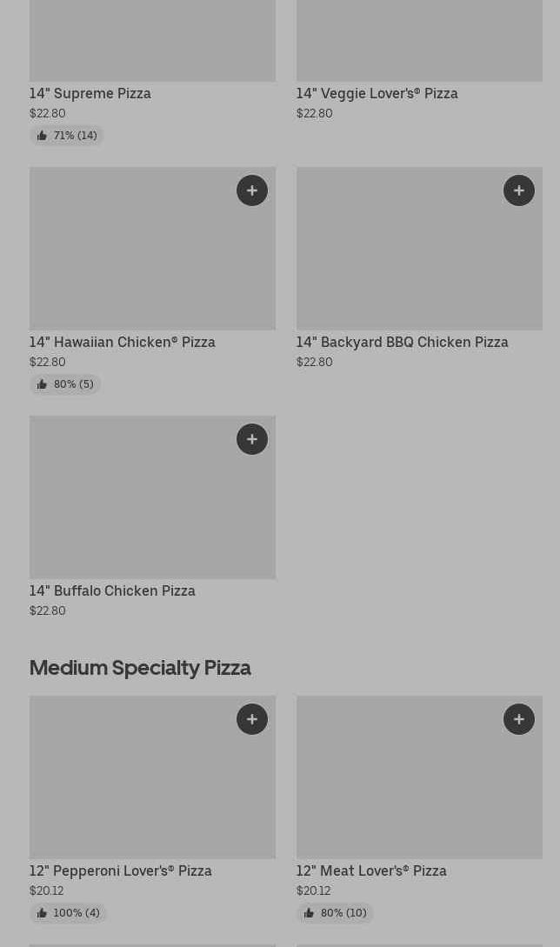This screenshot has width=560, height=947.
Task: Click thumbs-up icon on Hawaiian Chicken Pizza
Action: click(x=42, y=384)
